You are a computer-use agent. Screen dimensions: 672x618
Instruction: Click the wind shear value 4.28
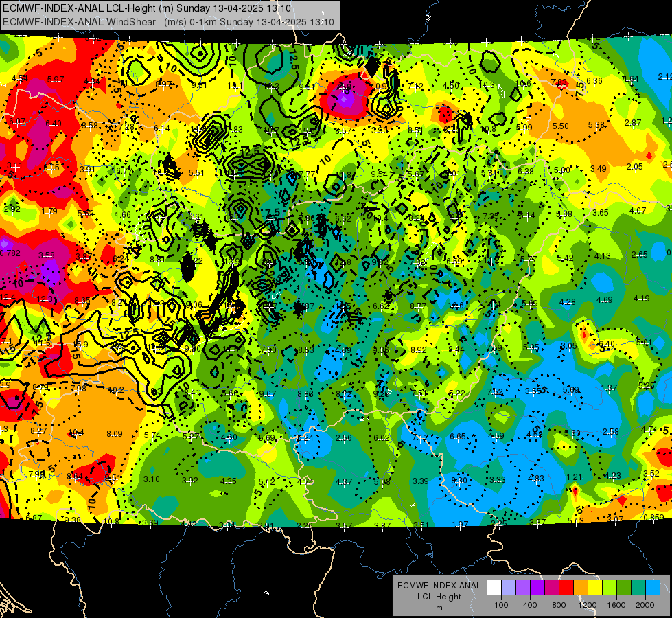coord(568,302)
